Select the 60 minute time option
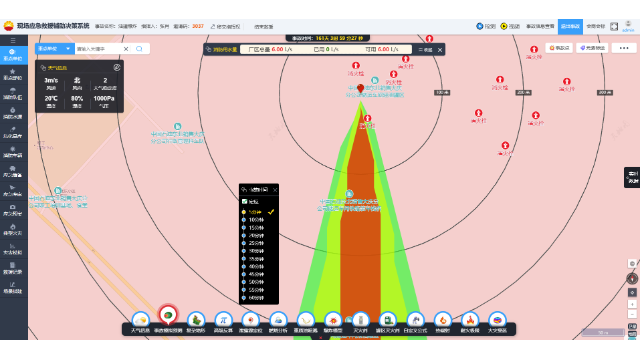 click(x=254, y=298)
